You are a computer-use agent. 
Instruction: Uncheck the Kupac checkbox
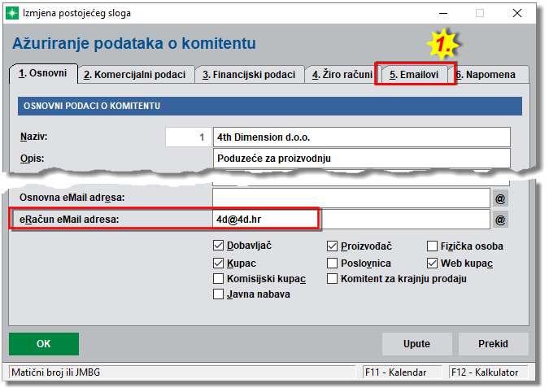coord(218,263)
